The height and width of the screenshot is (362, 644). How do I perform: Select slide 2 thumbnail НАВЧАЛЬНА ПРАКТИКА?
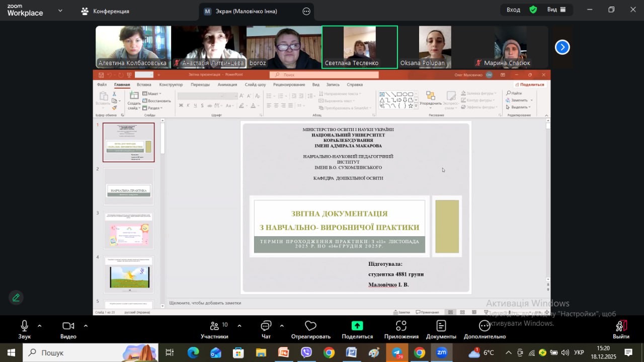tap(129, 186)
